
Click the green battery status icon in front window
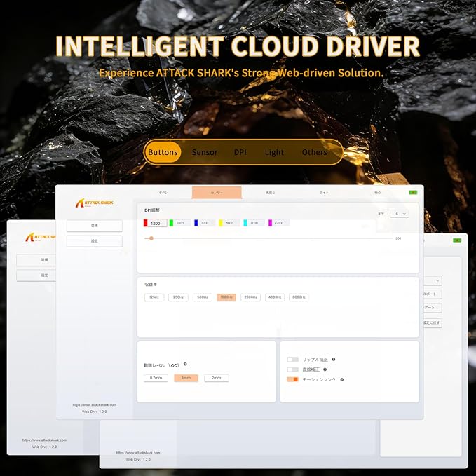tap(413, 193)
